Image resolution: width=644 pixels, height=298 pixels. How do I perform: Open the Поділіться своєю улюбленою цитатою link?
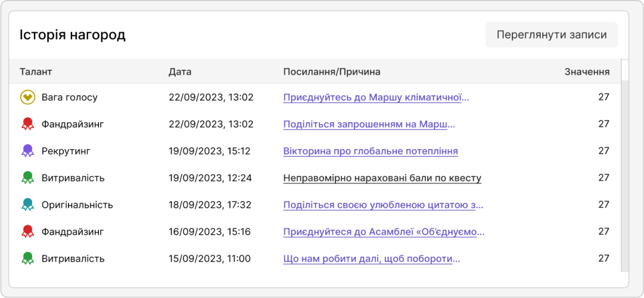(x=383, y=204)
